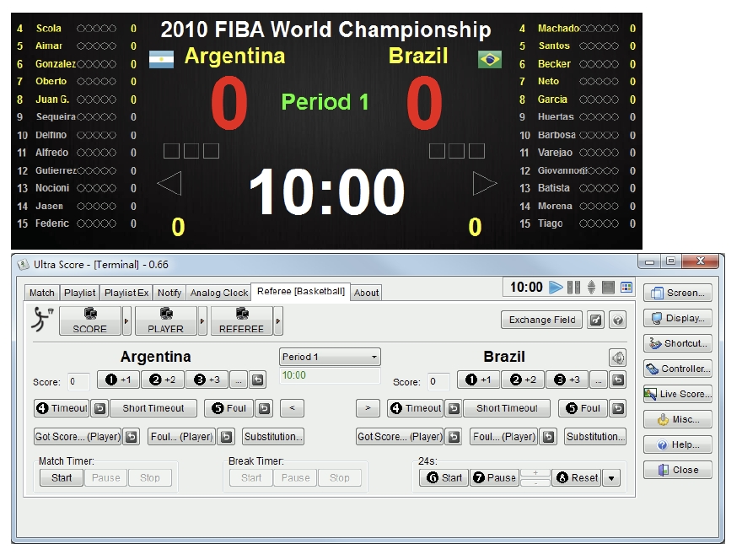Undo Argentina Got Score player icon
The height and width of the screenshot is (560, 742).
pyautogui.click(x=131, y=437)
